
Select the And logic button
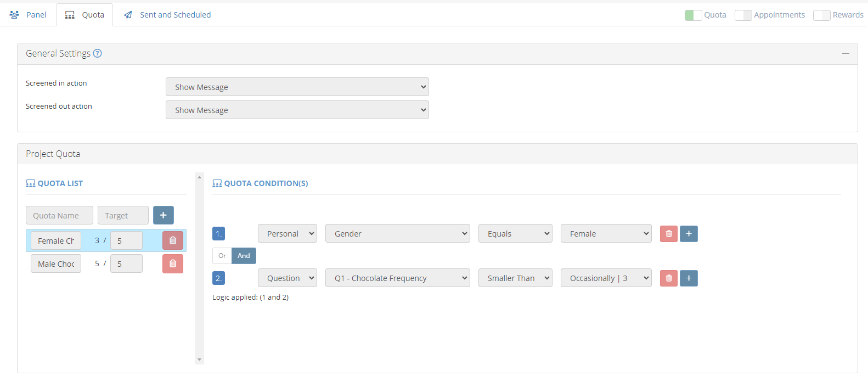point(244,256)
